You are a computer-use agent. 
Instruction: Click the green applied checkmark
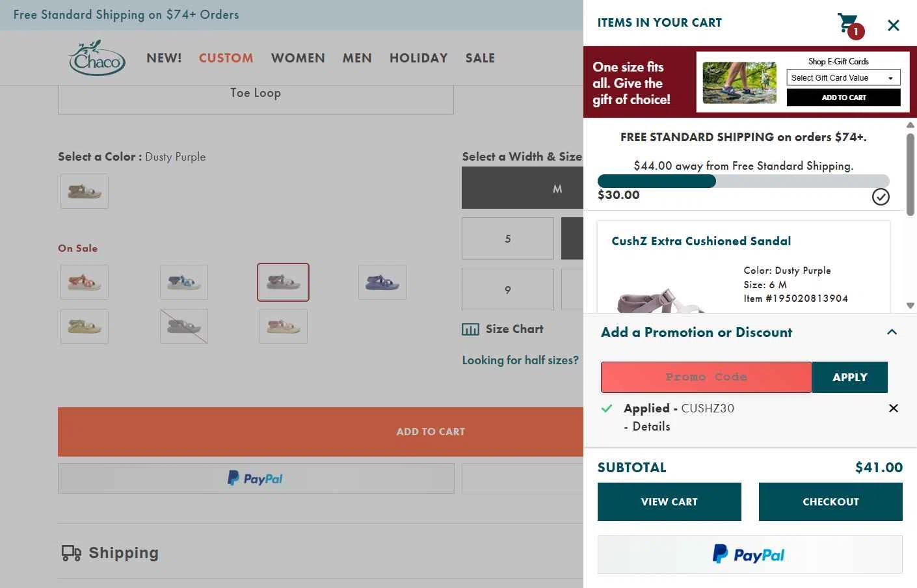tap(607, 408)
